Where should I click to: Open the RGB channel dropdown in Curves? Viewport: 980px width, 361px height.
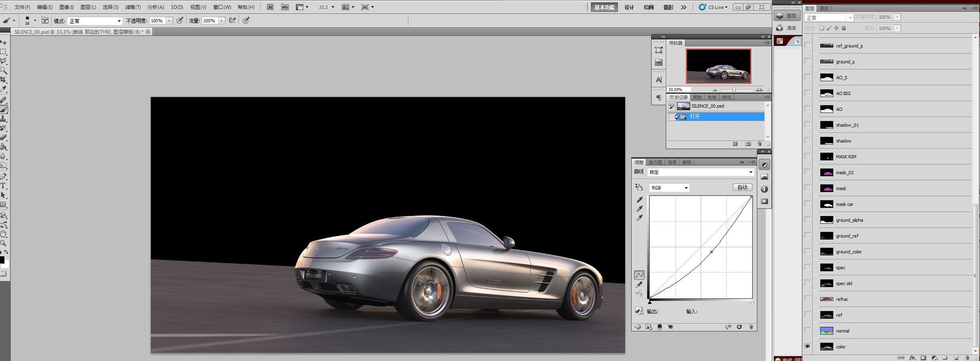[669, 188]
